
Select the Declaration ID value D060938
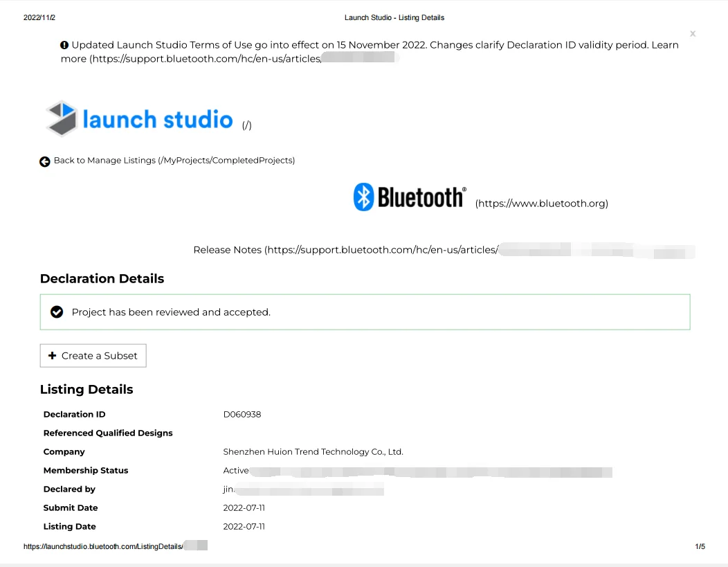(242, 415)
